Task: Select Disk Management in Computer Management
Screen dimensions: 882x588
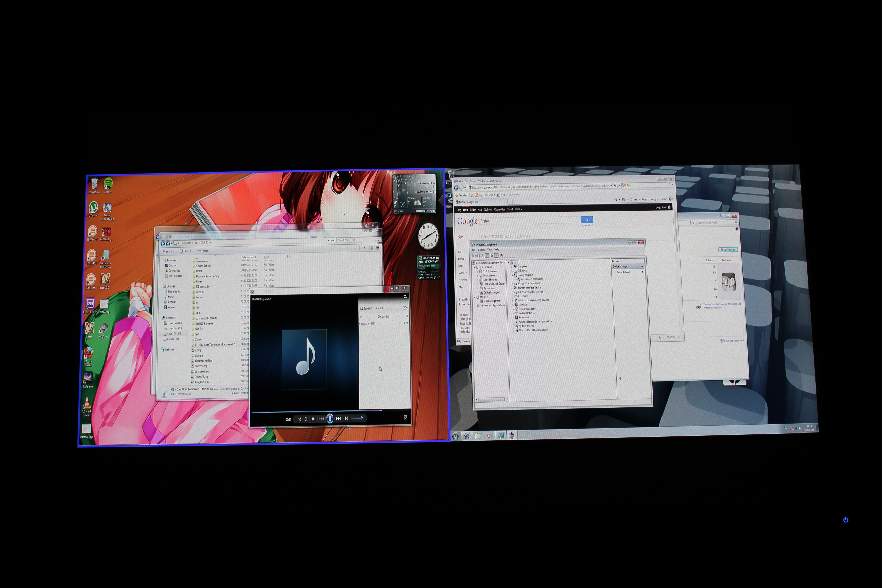Action: tap(491, 301)
